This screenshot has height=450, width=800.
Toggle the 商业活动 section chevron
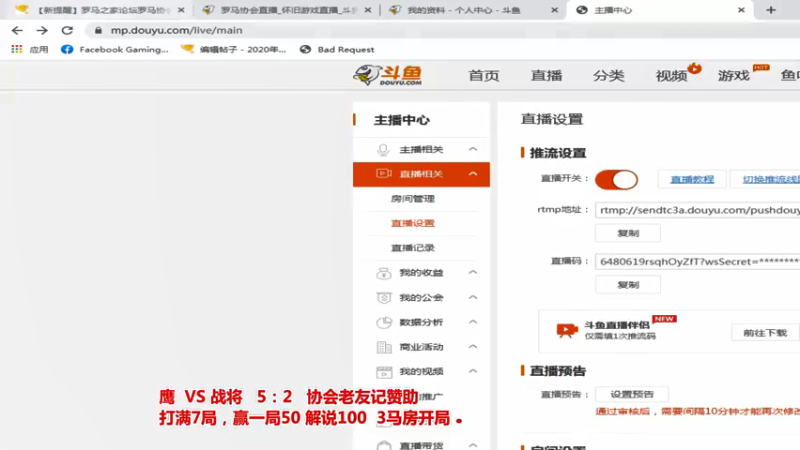tap(473, 346)
